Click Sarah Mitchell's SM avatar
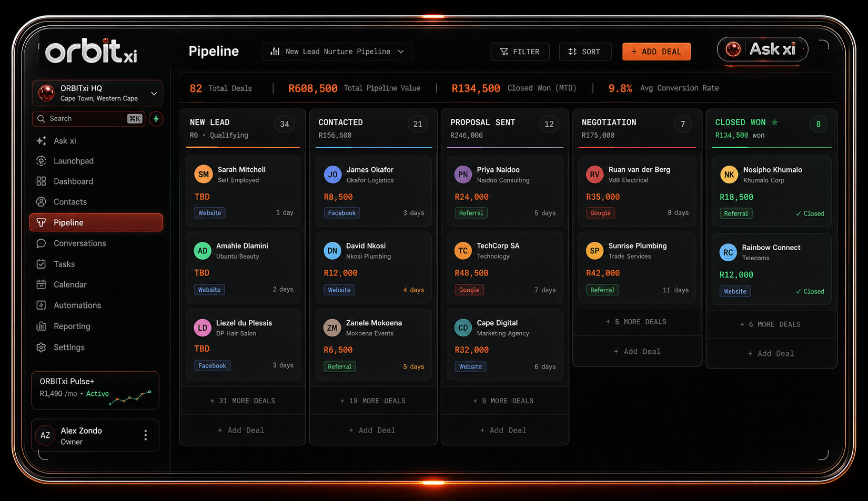868x501 pixels. point(204,175)
